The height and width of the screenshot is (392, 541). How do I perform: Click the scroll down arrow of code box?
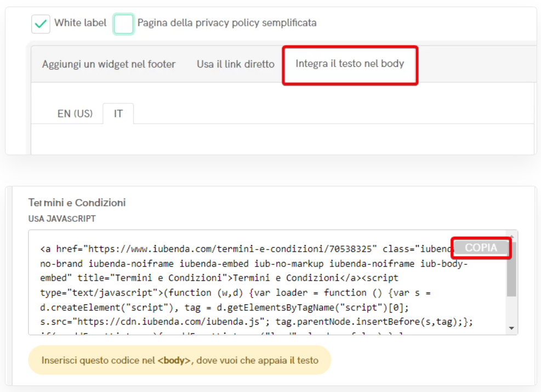point(511,328)
